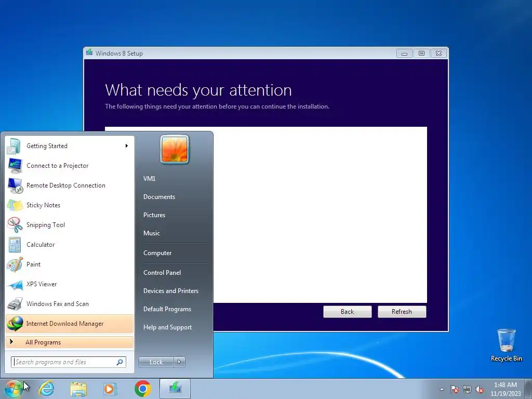532x399 pixels.
Task: Click the network tray icon
Action: pyautogui.click(x=467, y=389)
